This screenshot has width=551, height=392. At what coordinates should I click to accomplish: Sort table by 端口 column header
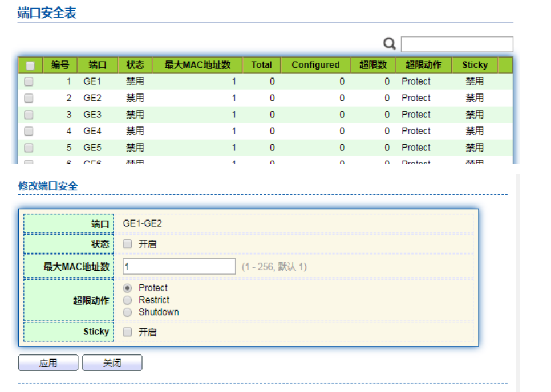[98, 65]
